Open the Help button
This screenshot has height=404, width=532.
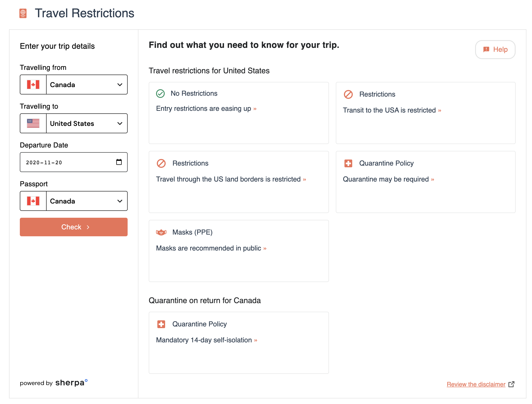pyautogui.click(x=495, y=50)
